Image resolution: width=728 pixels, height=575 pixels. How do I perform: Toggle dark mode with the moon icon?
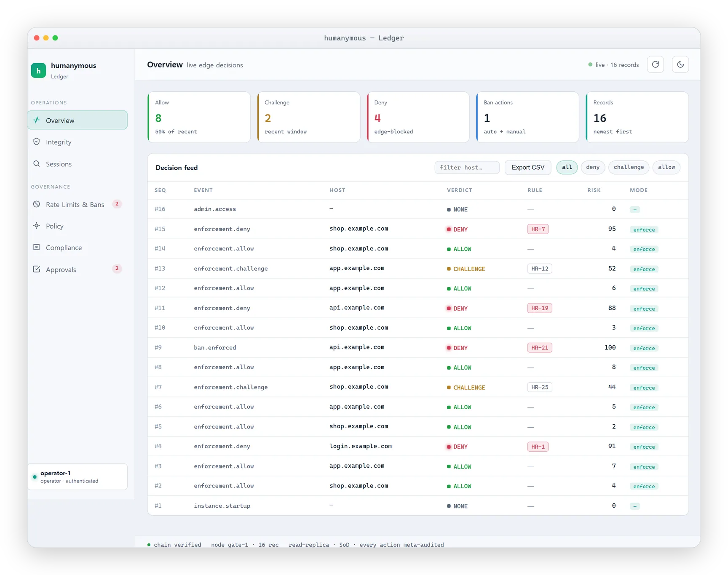click(680, 64)
